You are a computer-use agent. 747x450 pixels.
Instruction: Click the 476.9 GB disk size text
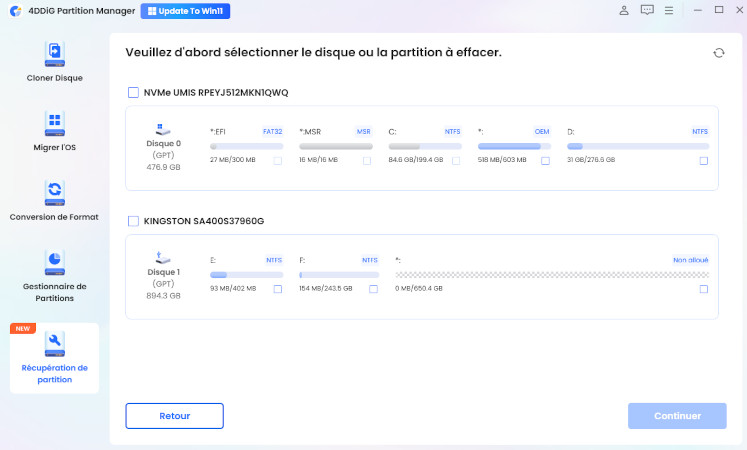[163, 167]
